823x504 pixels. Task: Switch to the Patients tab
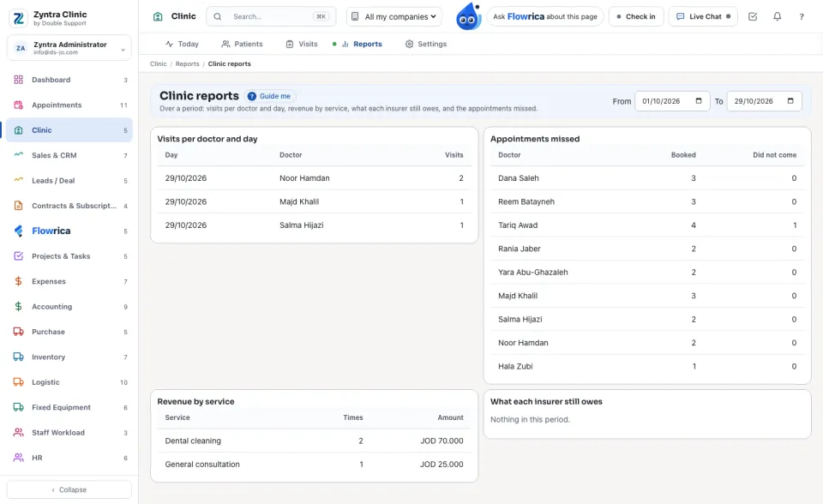[x=242, y=44]
